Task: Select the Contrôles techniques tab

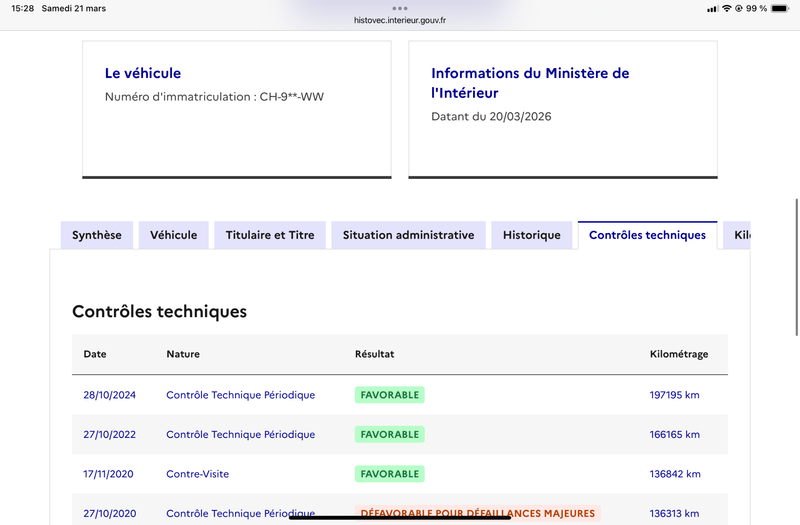Action: coord(647,235)
